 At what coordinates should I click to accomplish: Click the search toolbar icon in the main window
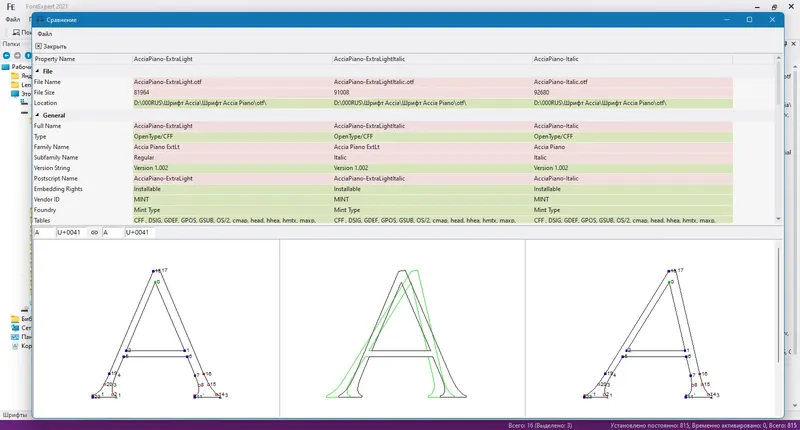[x=16, y=32]
